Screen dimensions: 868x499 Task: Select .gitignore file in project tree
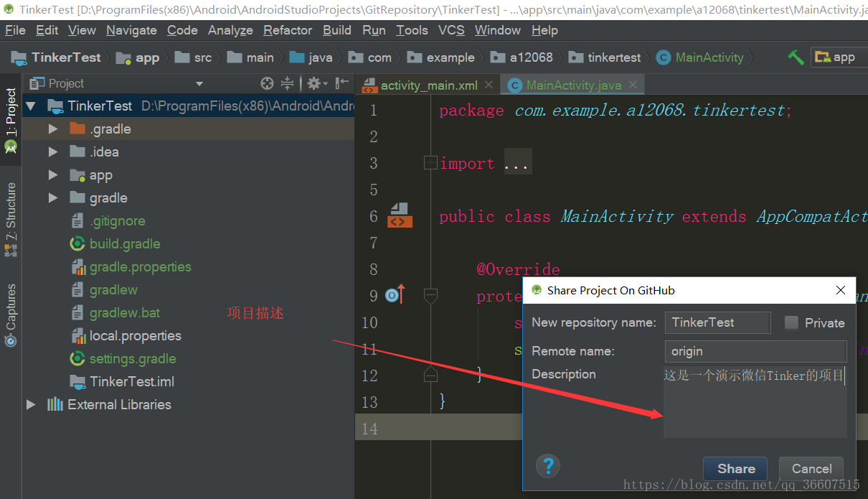coord(117,221)
